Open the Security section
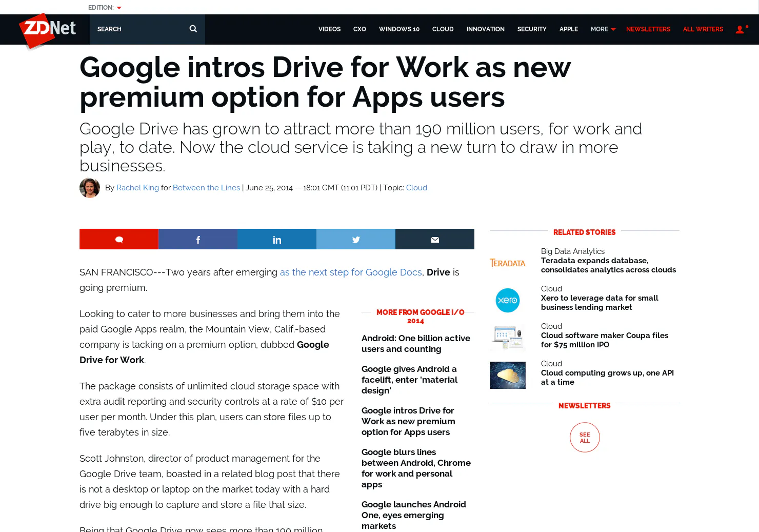 (532, 29)
